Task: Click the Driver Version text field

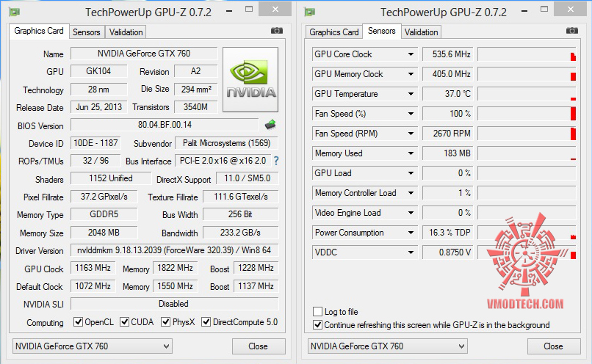Action: pyautogui.click(x=174, y=251)
